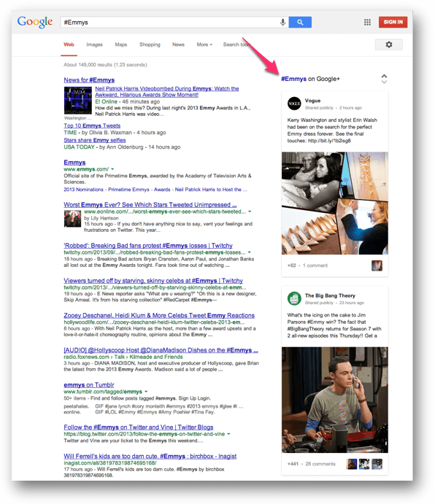The height and width of the screenshot is (504, 435).
Task: Open dropdown arrow beside eonline.com result URL
Action: [250, 212]
